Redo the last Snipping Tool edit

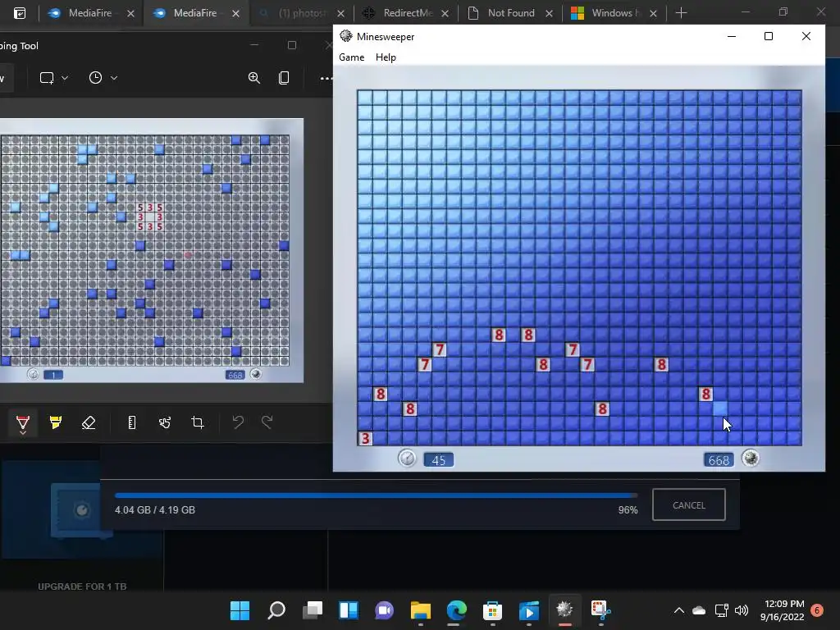tap(267, 422)
